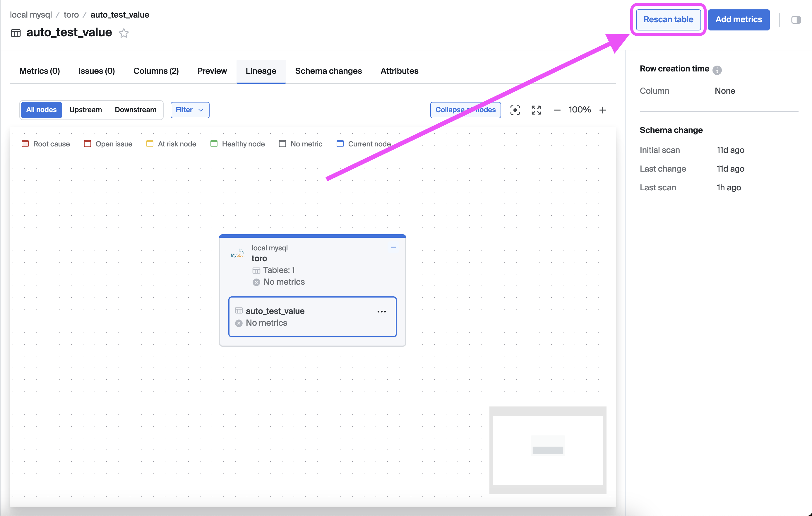Open the Schema changes tab

(x=328, y=71)
